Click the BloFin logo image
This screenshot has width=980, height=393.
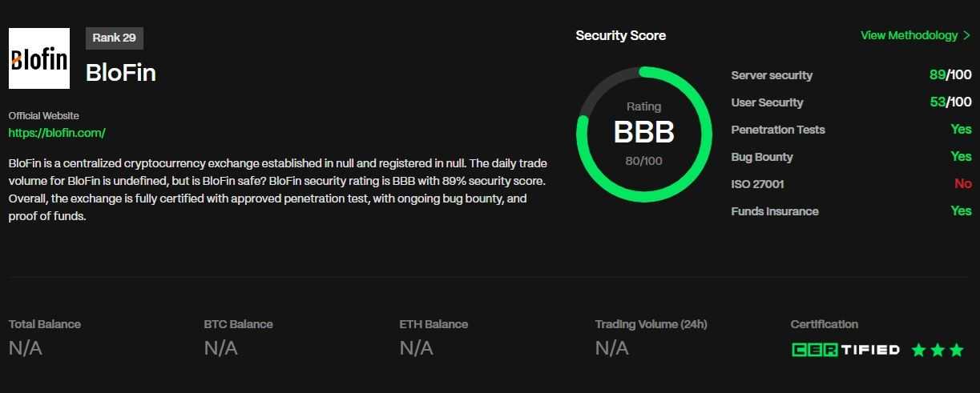point(39,58)
